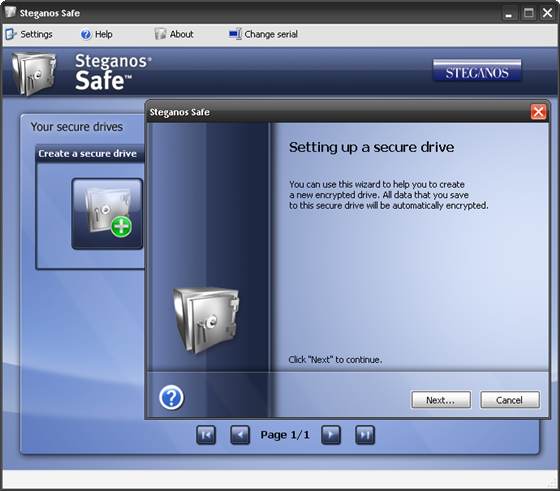Click the STEGANOS logo badge
The image size is (560, 491).
477,71
